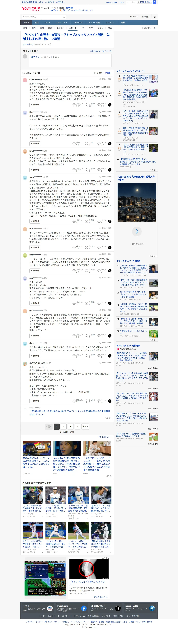This screenshot has width=178, height=644.
Task: Click the night city ad image
Action: pyautogui.click(x=137, y=202)
